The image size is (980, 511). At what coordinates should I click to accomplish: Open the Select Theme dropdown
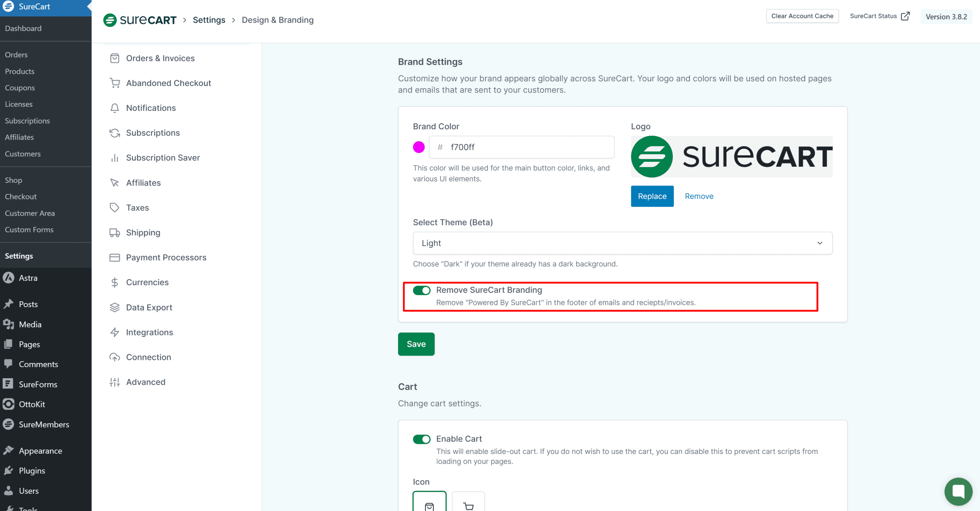622,243
